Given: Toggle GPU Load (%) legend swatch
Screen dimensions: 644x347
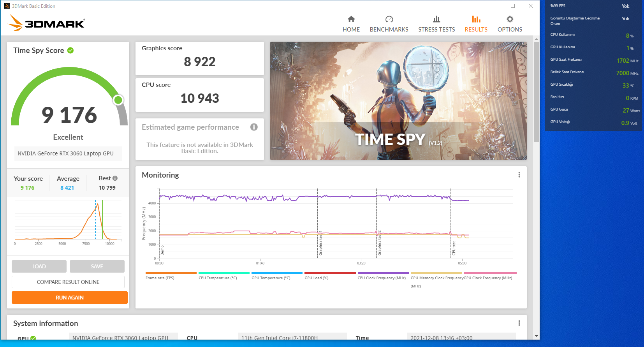Looking at the screenshot, I should pyautogui.click(x=330, y=273).
